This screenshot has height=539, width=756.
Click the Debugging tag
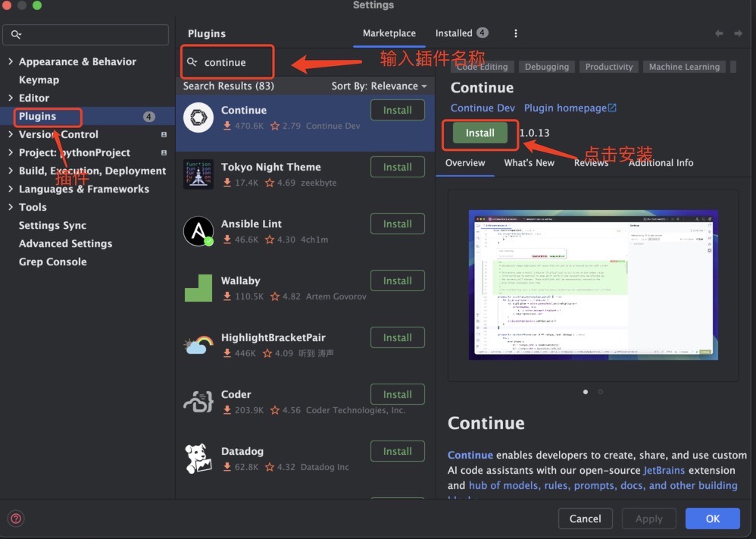coord(547,67)
